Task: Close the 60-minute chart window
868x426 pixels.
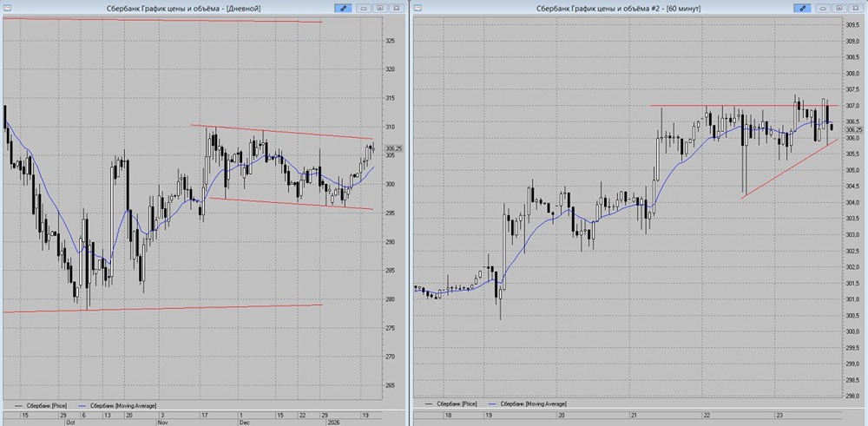Action: coord(855,9)
